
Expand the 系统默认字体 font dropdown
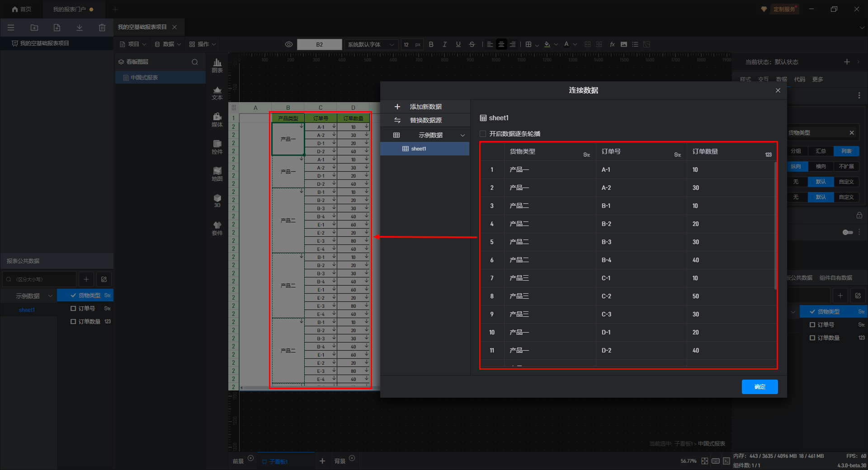(371, 44)
